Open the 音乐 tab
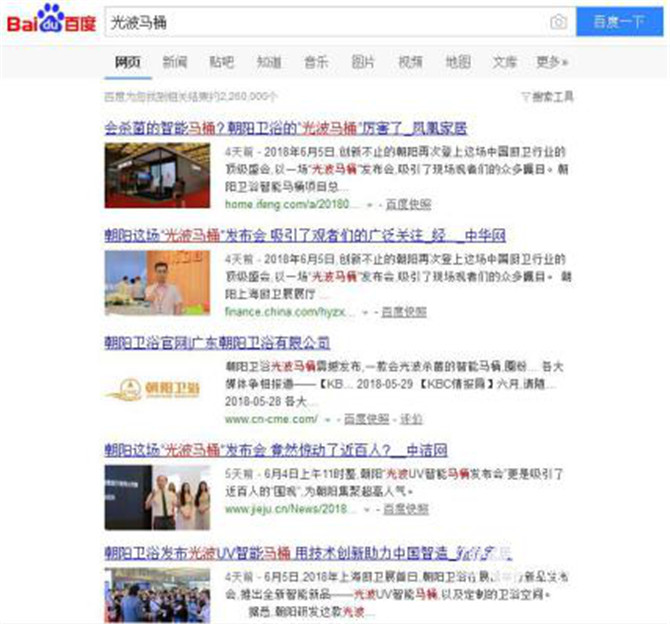The height and width of the screenshot is (624, 670). click(316, 62)
